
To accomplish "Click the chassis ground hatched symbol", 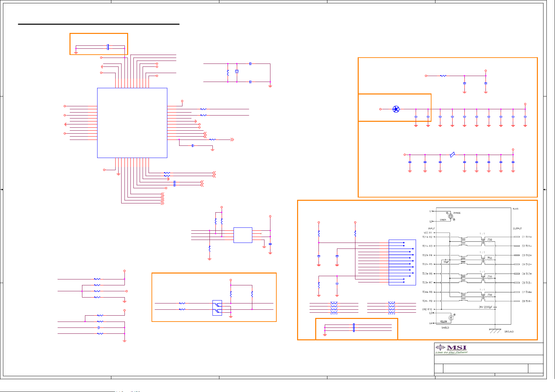I will [x=495, y=331].
